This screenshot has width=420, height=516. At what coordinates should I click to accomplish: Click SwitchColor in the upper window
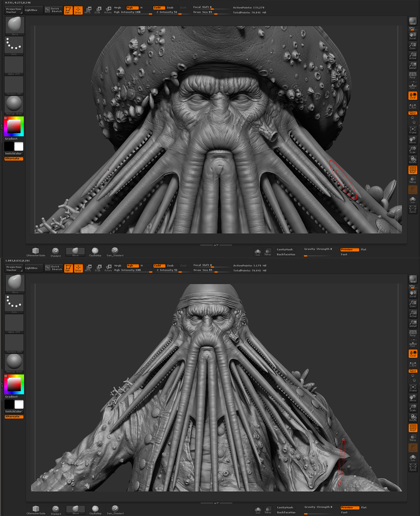pyautogui.click(x=14, y=154)
